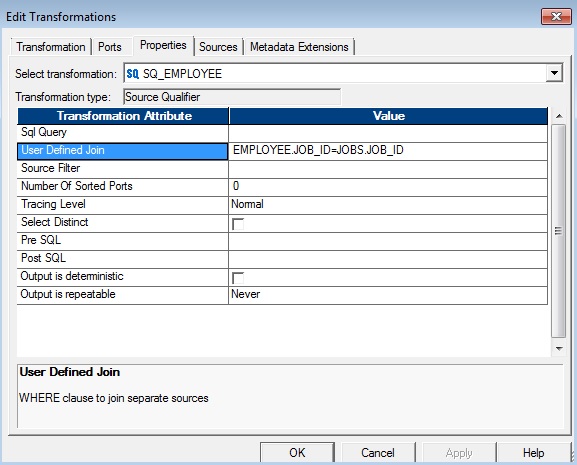Open the Tracing Level Normal value dropdown
The height and width of the screenshot is (465, 577).
[388, 205]
